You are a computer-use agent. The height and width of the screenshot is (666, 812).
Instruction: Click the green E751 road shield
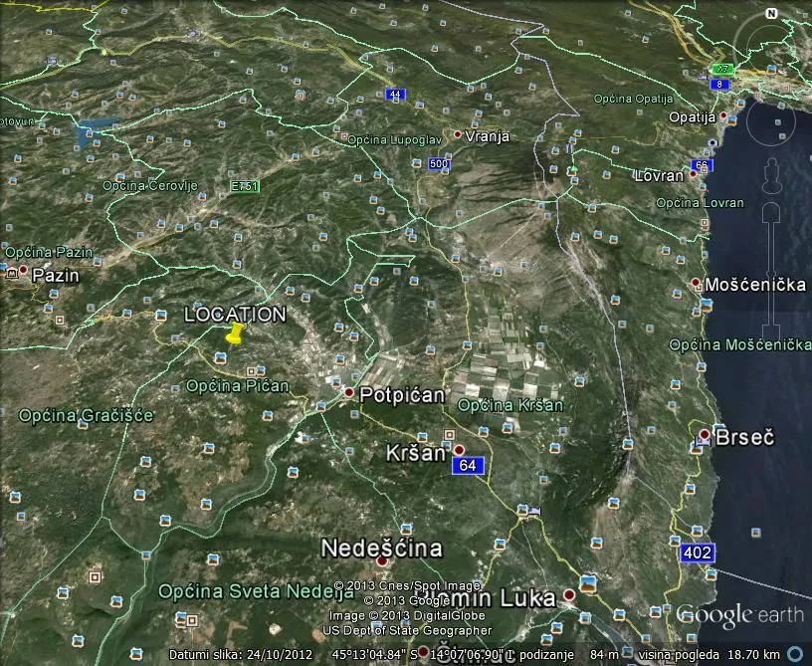245,185
